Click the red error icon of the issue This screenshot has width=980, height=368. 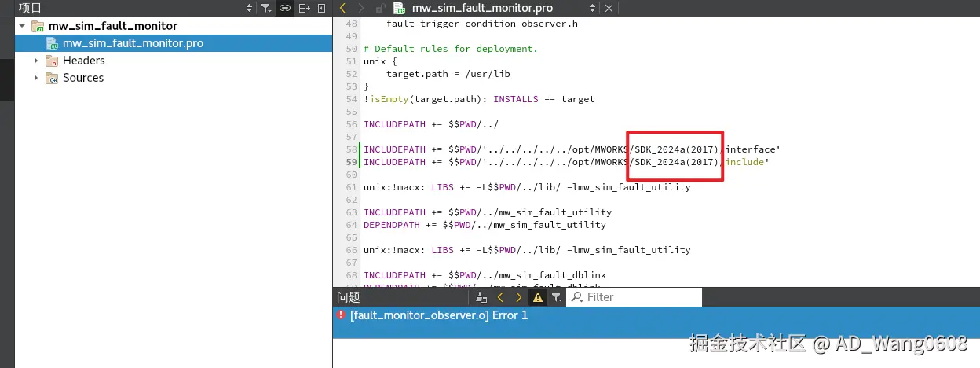pos(341,315)
